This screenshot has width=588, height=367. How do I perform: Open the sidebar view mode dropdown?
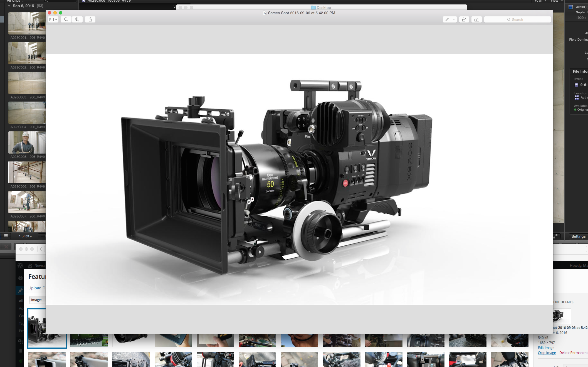tap(53, 19)
